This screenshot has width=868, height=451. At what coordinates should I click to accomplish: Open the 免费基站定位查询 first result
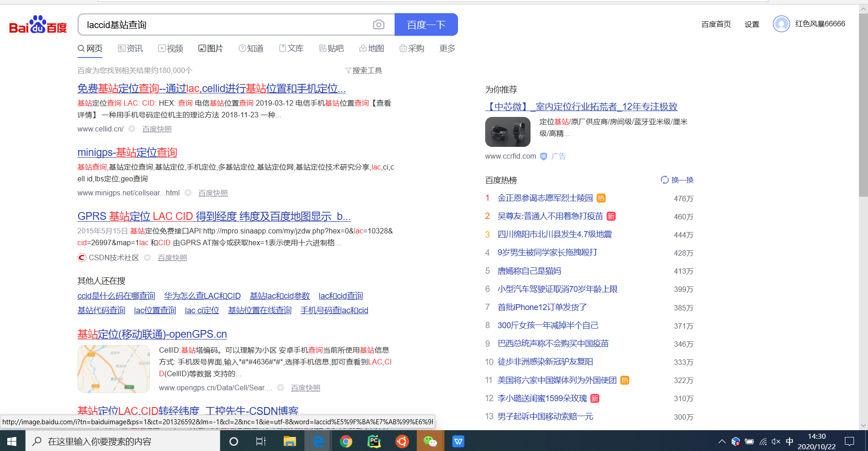point(212,88)
